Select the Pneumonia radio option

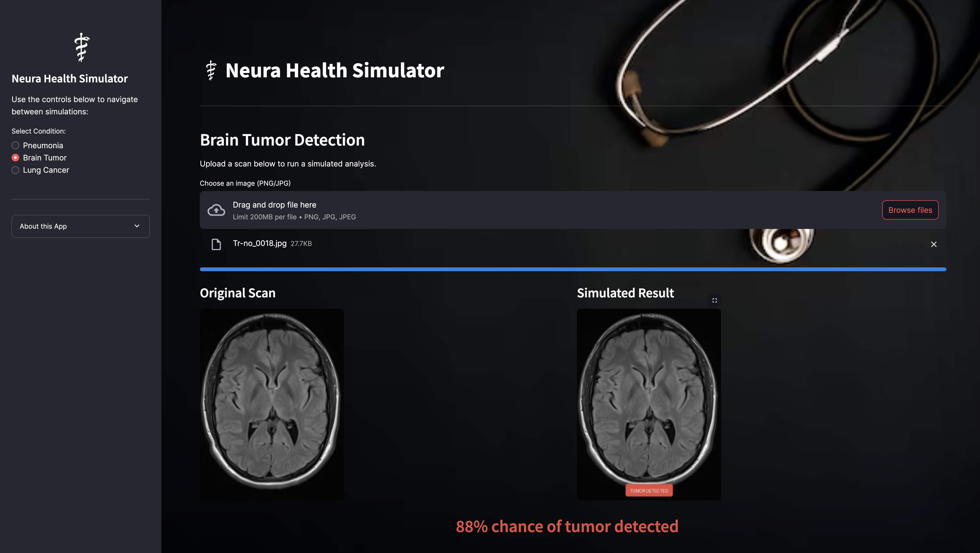[16, 145]
